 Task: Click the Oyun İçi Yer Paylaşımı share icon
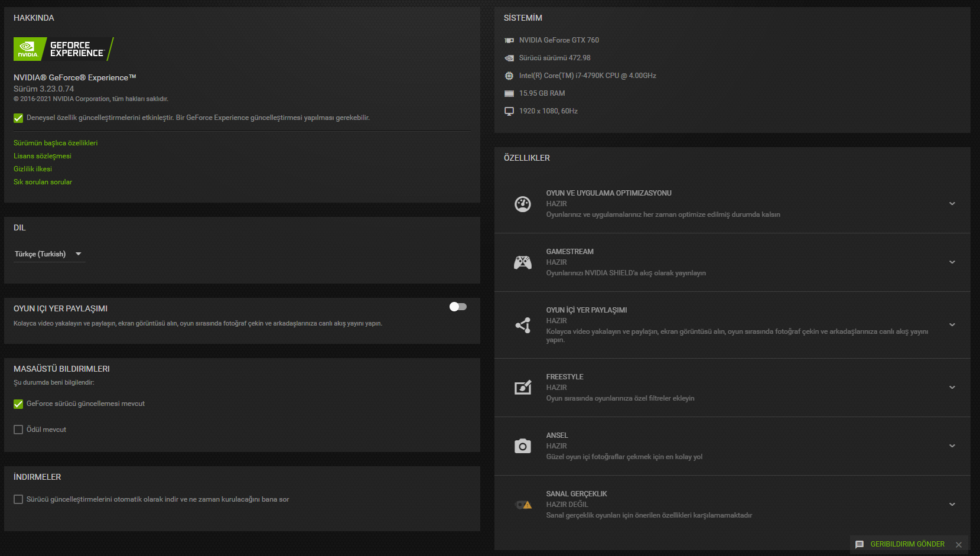coord(523,325)
